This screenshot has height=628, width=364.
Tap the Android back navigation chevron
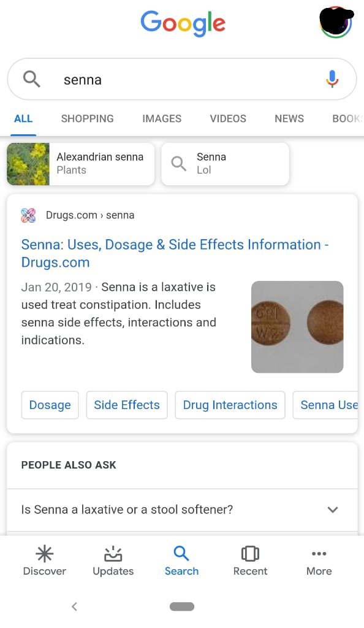74,606
